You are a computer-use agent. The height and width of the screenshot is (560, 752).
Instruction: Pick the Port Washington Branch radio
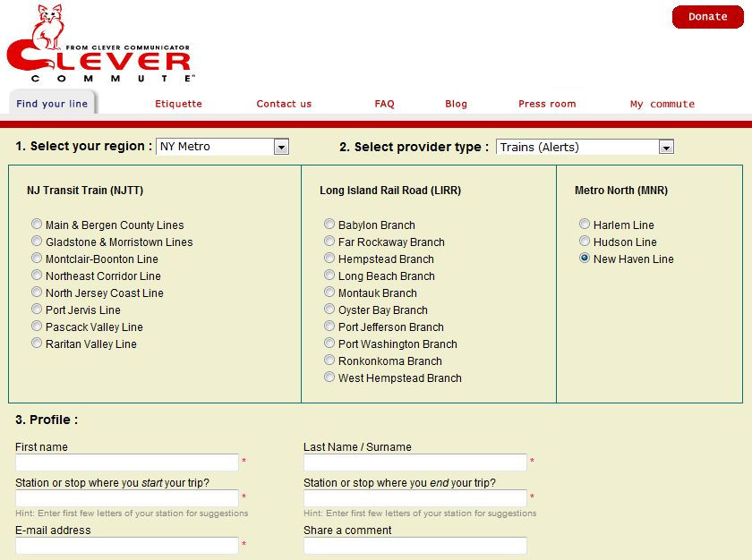pyautogui.click(x=329, y=343)
